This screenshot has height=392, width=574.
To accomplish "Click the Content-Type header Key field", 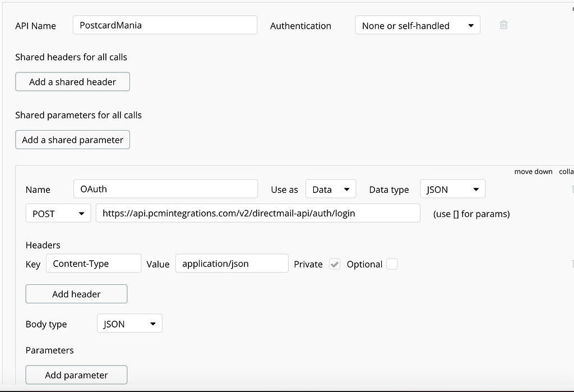I will pos(94,264).
